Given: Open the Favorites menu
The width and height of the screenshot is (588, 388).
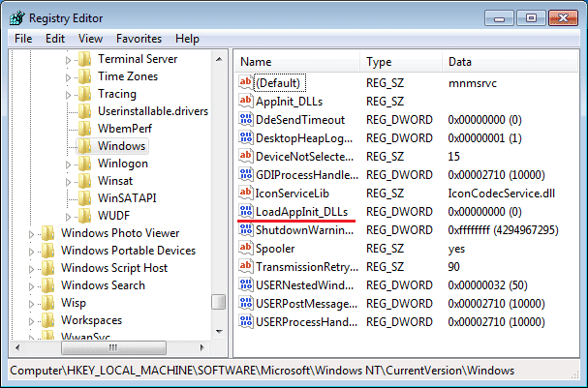Looking at the screenshot, I should (x=139, y=39).
